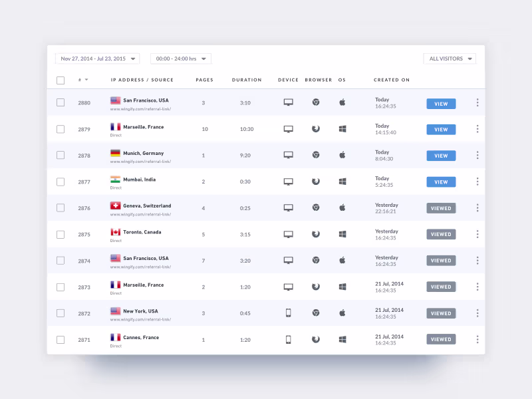Toggle the select-all checkbox in header
The height and width of the screenshot is (399, 532).
[61, 80]
